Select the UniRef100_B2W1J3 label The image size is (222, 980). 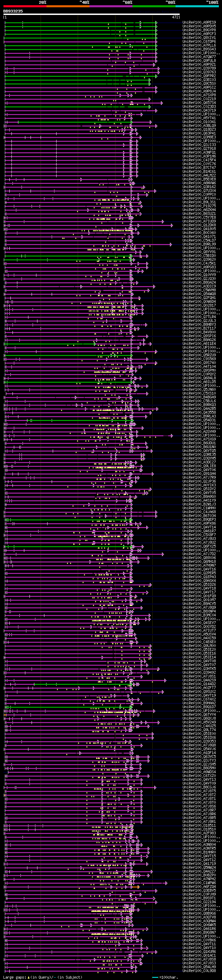[x=199, y=504]
